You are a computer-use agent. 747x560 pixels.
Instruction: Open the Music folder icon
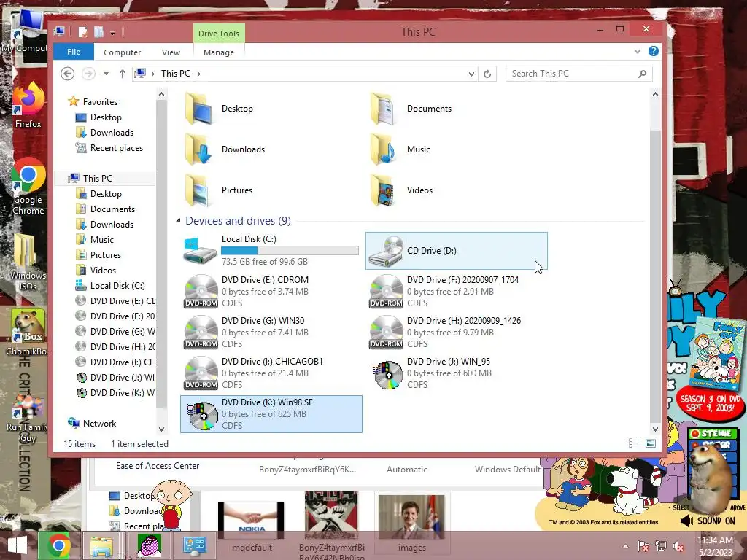click(384, 149)
